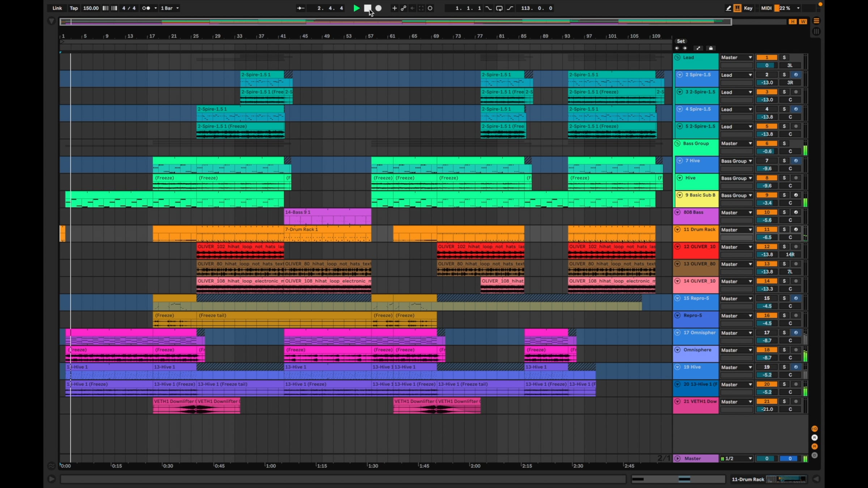868x488 pixels.
Task: Toggle the Automation Arm link icon
Action: tap(403, 8)
